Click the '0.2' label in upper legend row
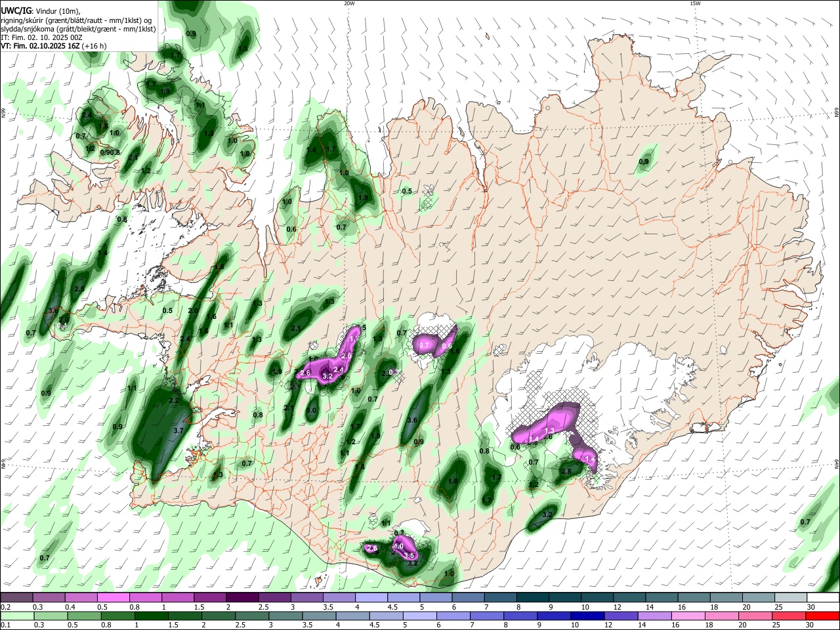The image size is (840, 630). [x=5, y=607]
